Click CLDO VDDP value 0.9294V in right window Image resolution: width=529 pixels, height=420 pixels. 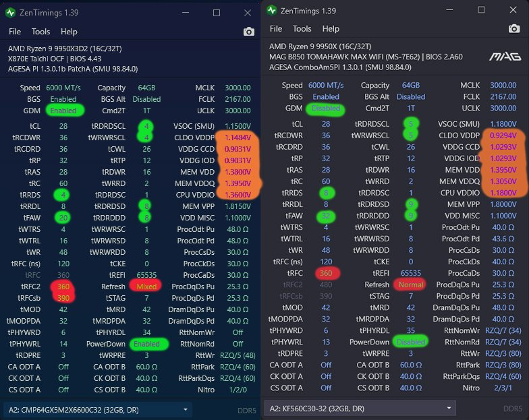503,135
